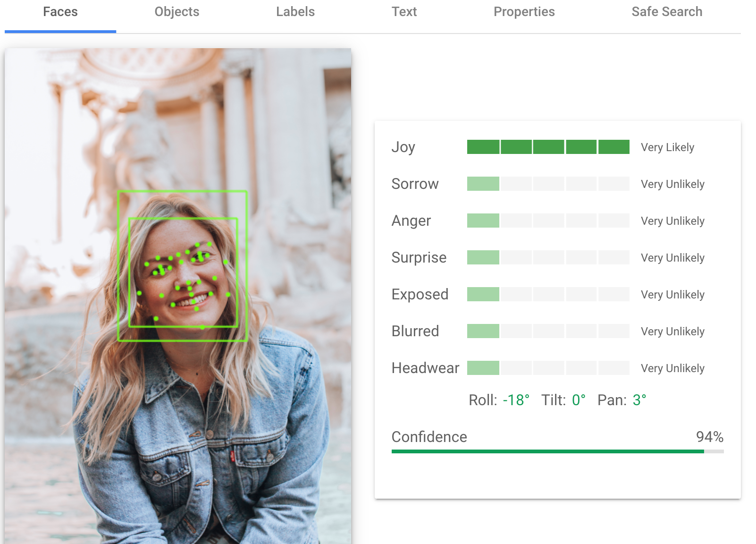Return to the Faces tab
Viewport: 756px width, 544px height.
pos(60,12)
